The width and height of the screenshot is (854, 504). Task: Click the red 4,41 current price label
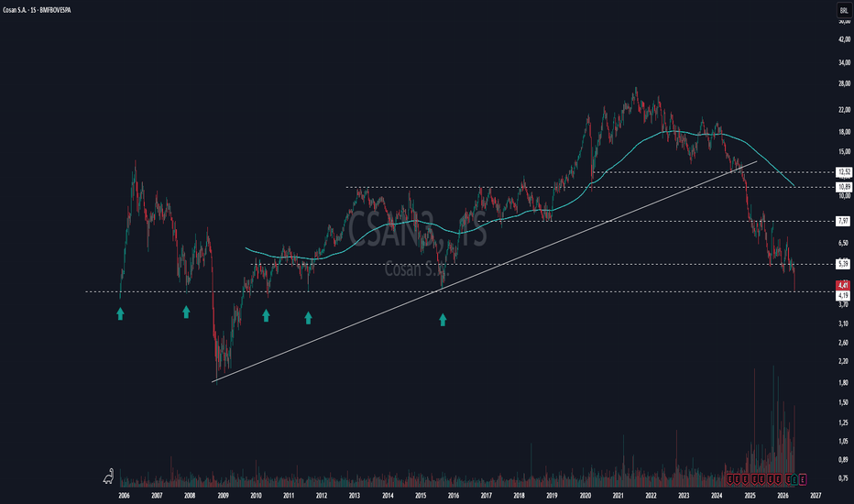[x=843, y=285]
